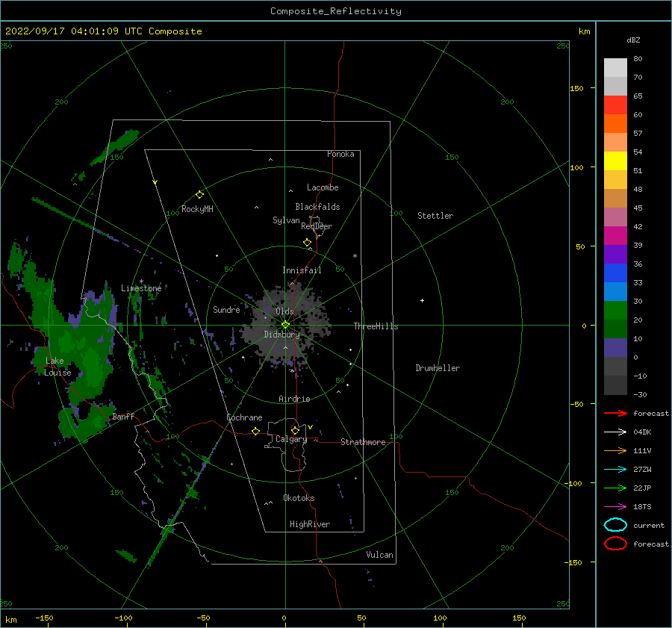The image size is (672, 628).
Task: Click the HighRiver town label
Action: (x=310, y=524)
